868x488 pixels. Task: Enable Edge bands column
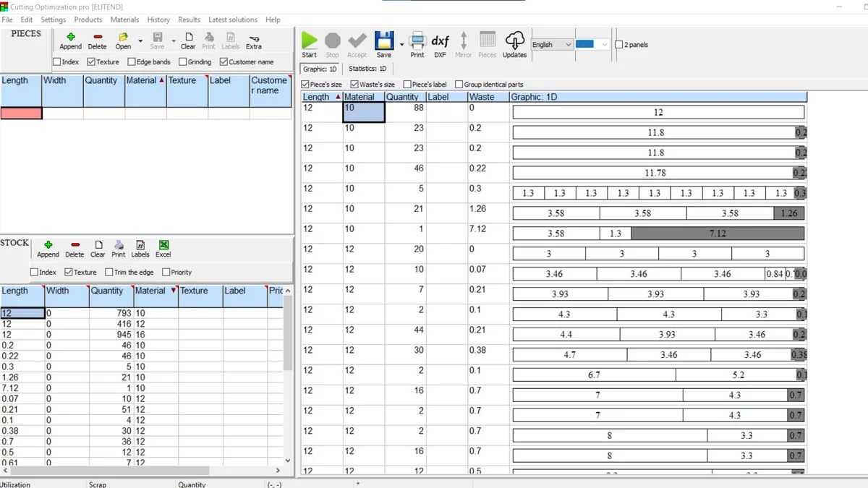coord(149,62)
